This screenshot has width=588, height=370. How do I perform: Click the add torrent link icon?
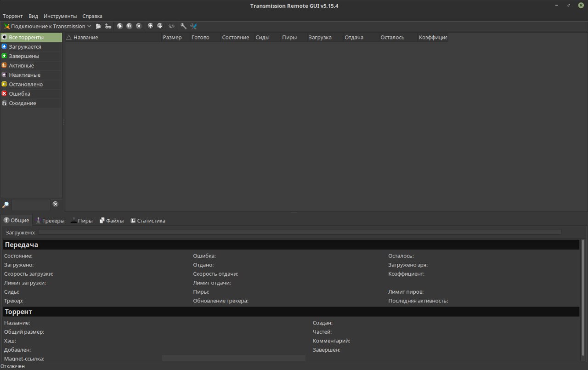pyautogui.click(x=108, y=26)
